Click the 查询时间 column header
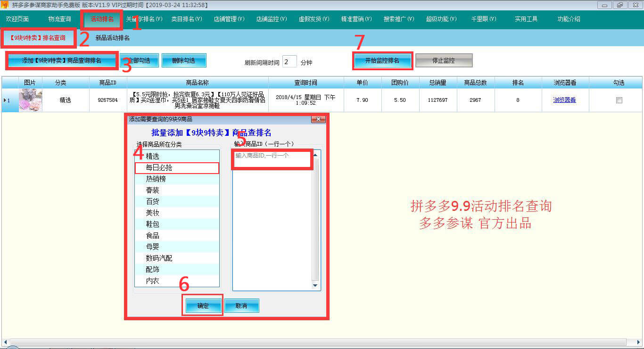Viewport: 644px width, 349px height. (x=306, y=83)
